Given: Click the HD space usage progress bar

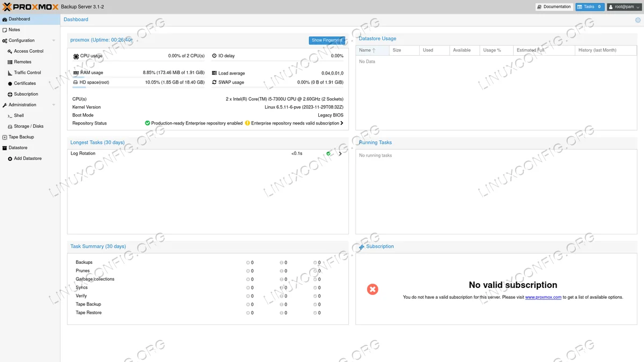Looking at the screenshot, I should click(x=138, y=87).
